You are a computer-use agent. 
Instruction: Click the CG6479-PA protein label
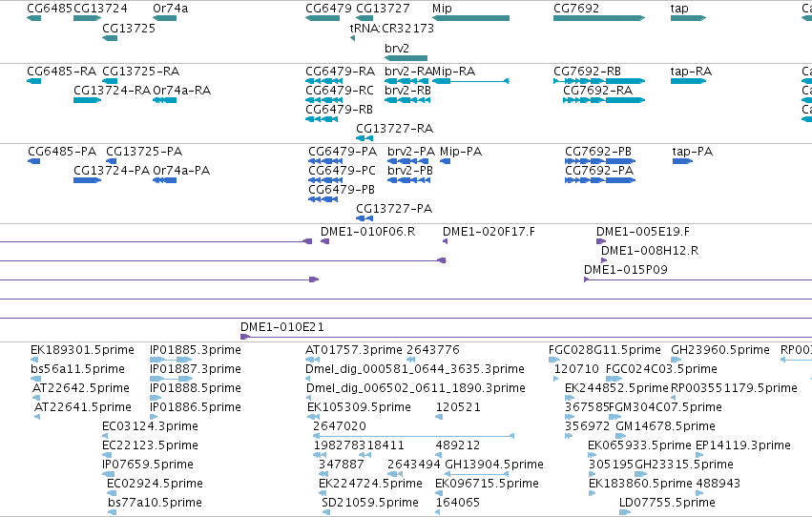coord(343,152)
